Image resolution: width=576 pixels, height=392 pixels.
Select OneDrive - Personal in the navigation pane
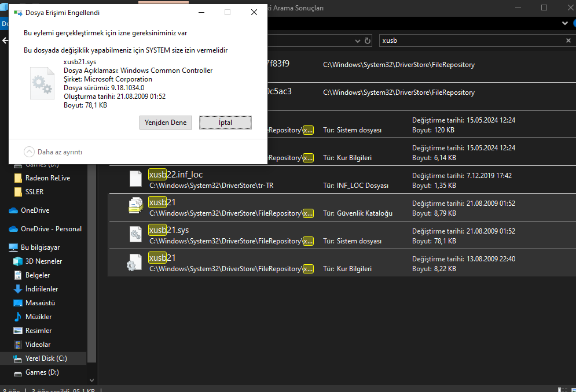[51, 229]
